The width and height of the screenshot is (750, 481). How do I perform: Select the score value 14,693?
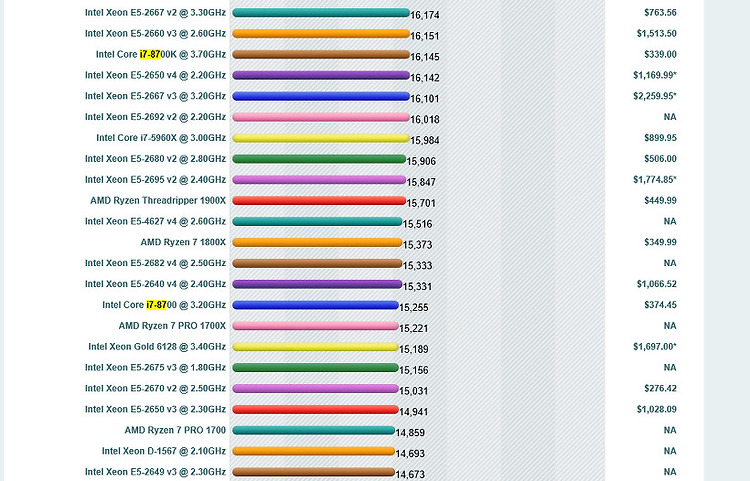[x=410, y=453]
